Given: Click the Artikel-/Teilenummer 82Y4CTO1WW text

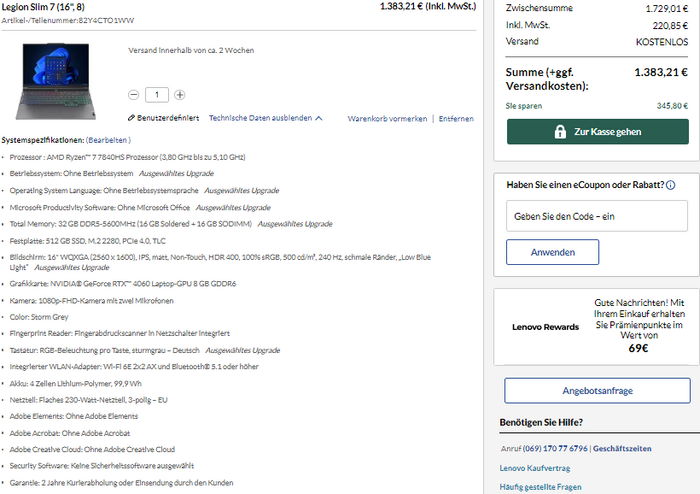Looking at the screenshot, I should click(67, 21).
